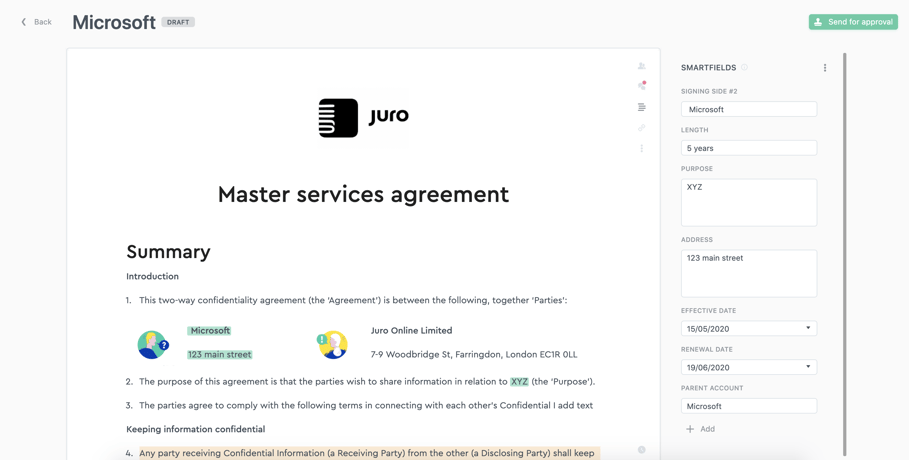Click the link chain icon in document sidebar
Viewport: 909px width, 460px height.
point(642,128)
